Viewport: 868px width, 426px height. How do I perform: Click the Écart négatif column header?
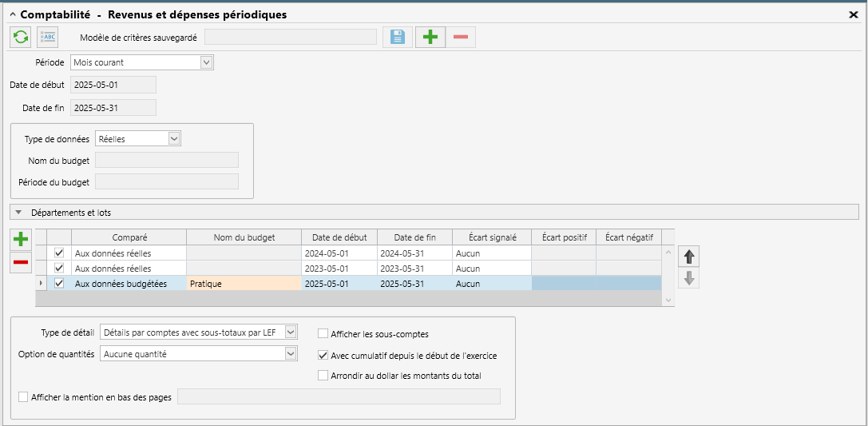(x=629, y=237)
